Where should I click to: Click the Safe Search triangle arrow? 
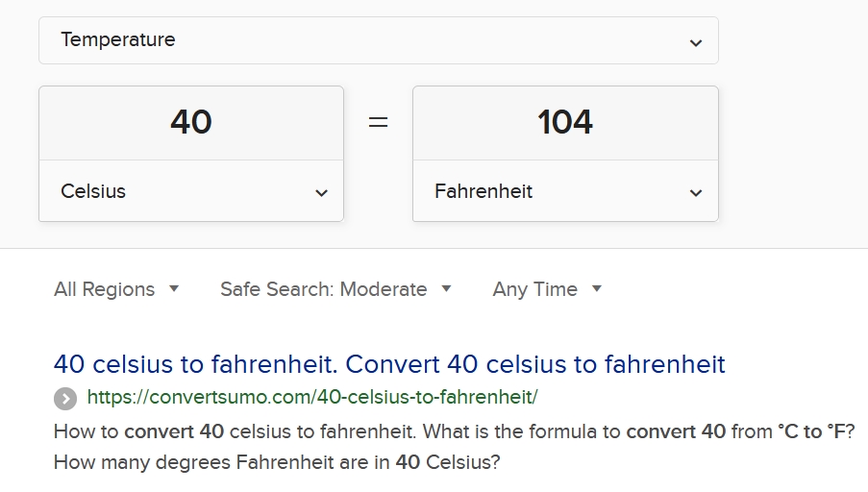(446, 288)
